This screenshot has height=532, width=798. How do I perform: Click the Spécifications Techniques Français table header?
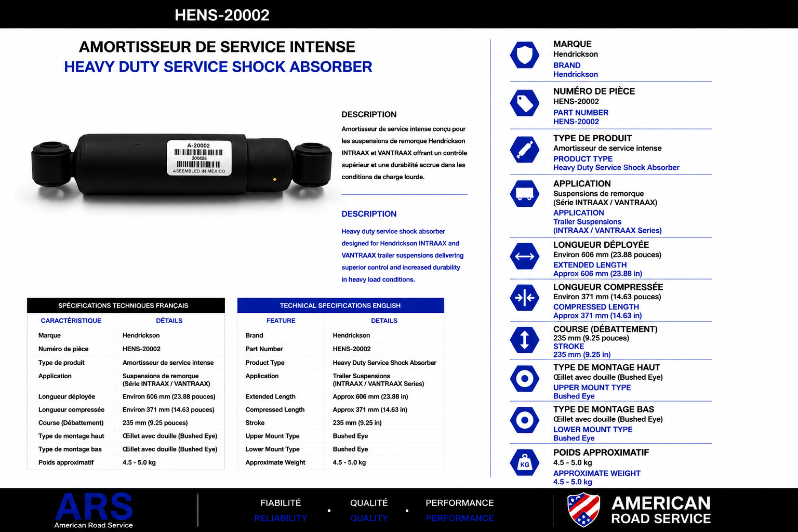pyautogui.click(x=126, y=305)
